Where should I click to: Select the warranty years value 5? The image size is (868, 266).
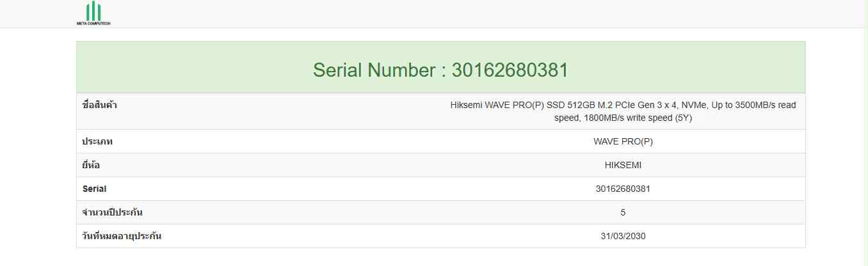point(623,212)
